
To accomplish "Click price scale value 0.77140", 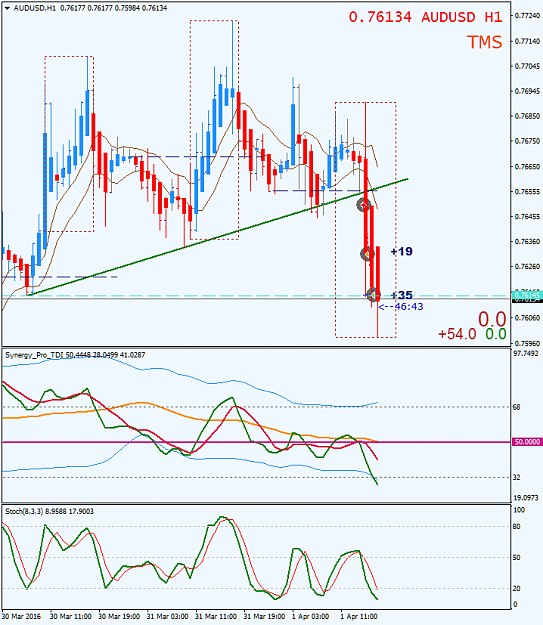I will 527,41.
